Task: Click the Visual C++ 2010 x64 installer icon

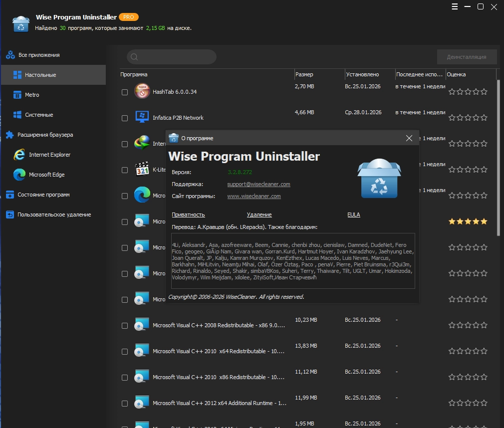Action: click(x=142, y=351)
